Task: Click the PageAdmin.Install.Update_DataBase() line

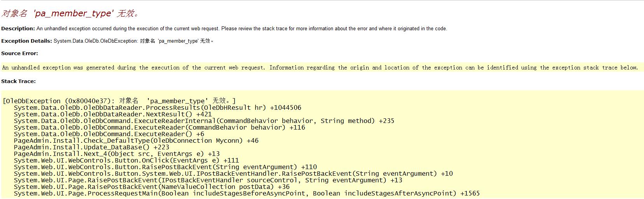Action: point(91,147)
